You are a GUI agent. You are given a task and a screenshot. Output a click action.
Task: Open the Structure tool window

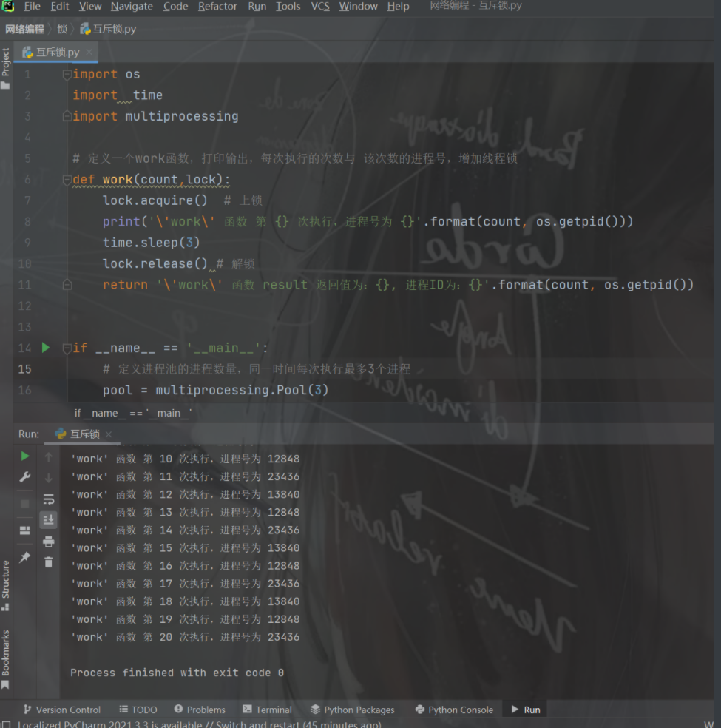pos(6,586)
